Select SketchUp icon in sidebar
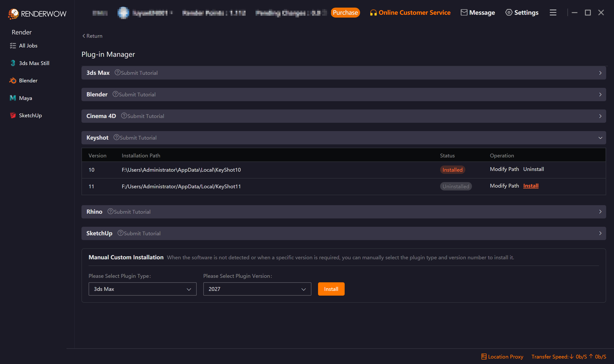Screen dimensions: 614x364 coord(13,115)
